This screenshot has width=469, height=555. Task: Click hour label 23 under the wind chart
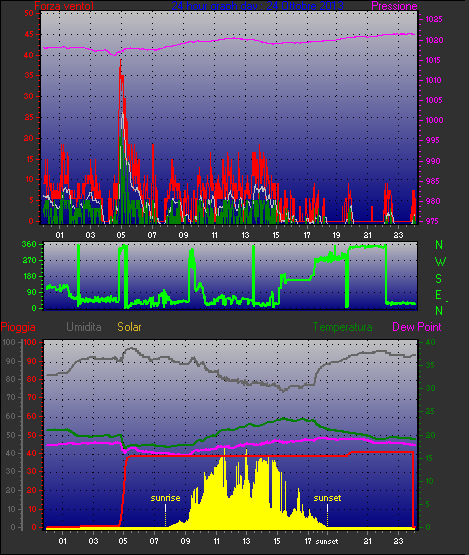pos(399,235)
